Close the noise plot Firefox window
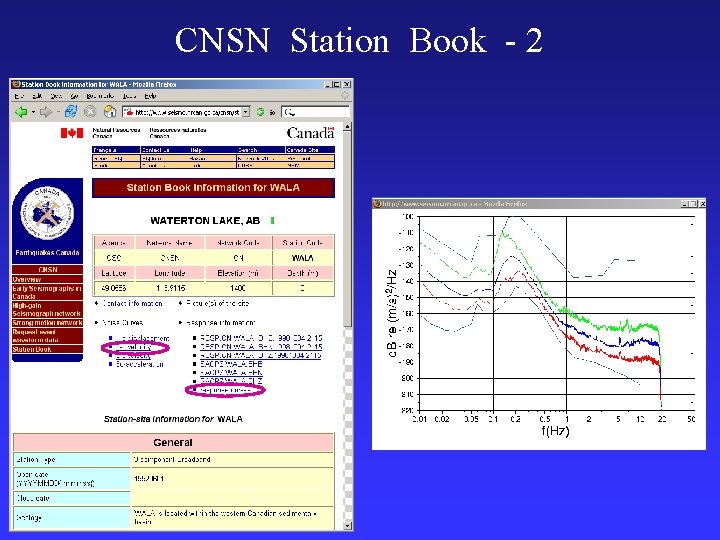The height and width of the screenshot is (540, 720). click(702, 203)
